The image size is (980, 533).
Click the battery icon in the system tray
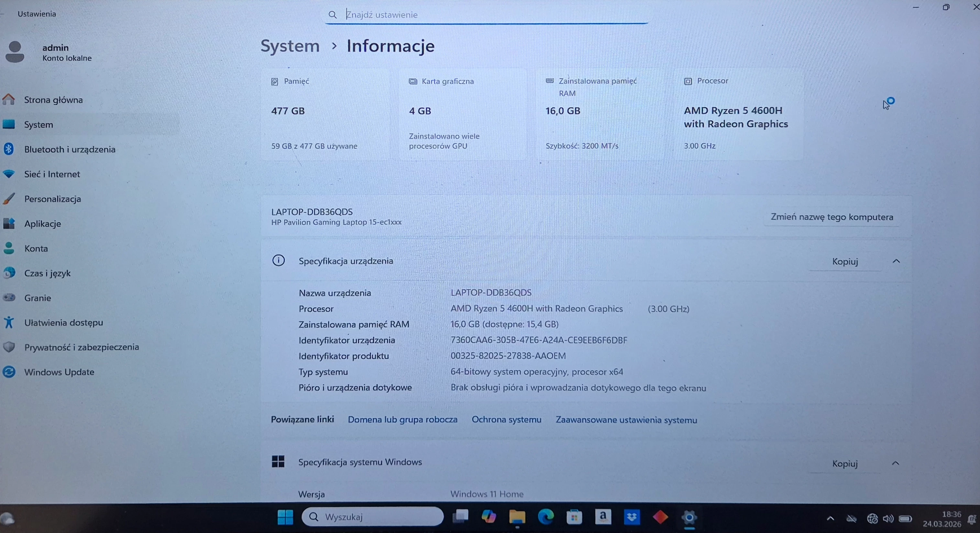click(x=906, y=518)
